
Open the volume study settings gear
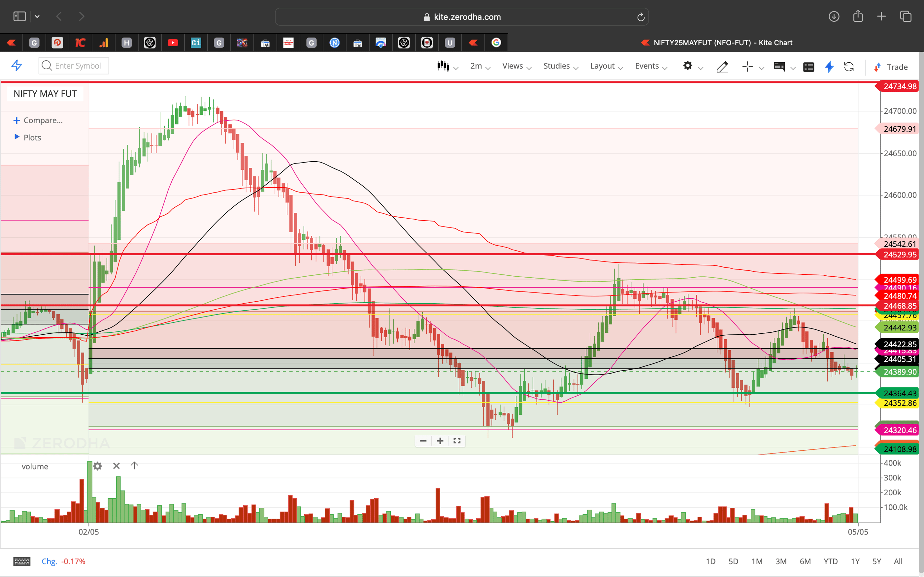pyautogui.click(x=98, y=466)
